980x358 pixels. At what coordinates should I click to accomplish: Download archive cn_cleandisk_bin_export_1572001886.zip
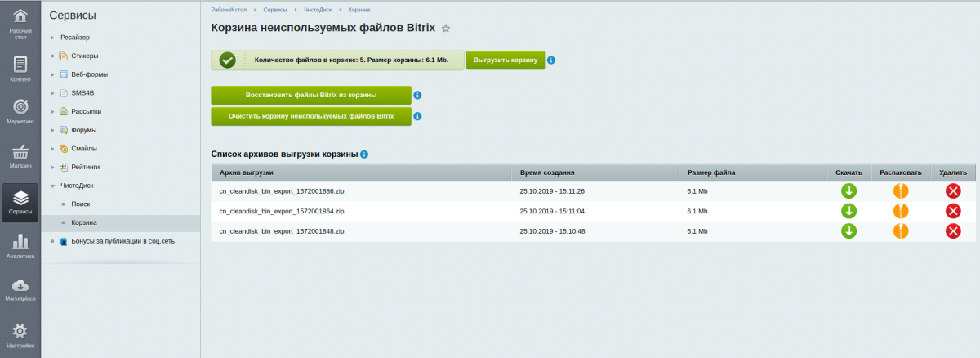coord(849,191)
